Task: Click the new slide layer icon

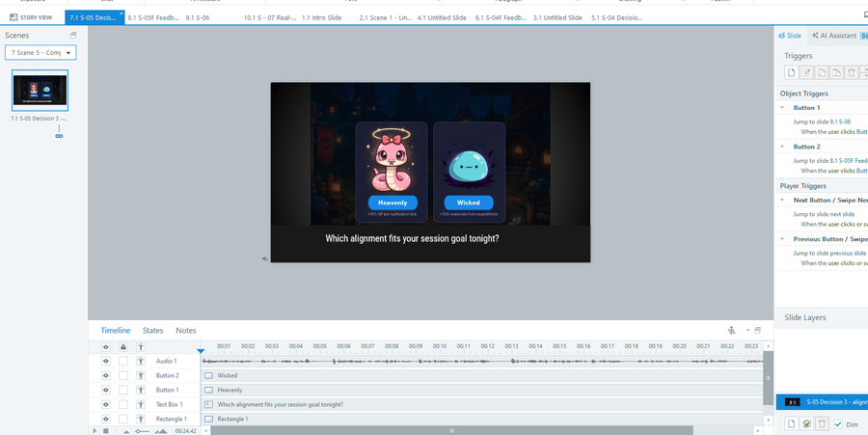Action: pos(792,424)
